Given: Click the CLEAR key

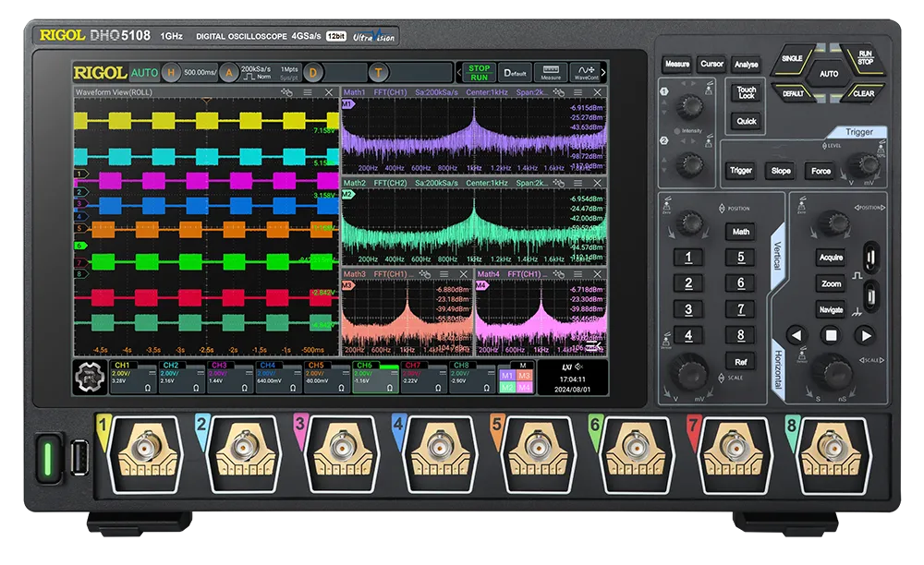Looking at the screenshot, I should point(863,93).
